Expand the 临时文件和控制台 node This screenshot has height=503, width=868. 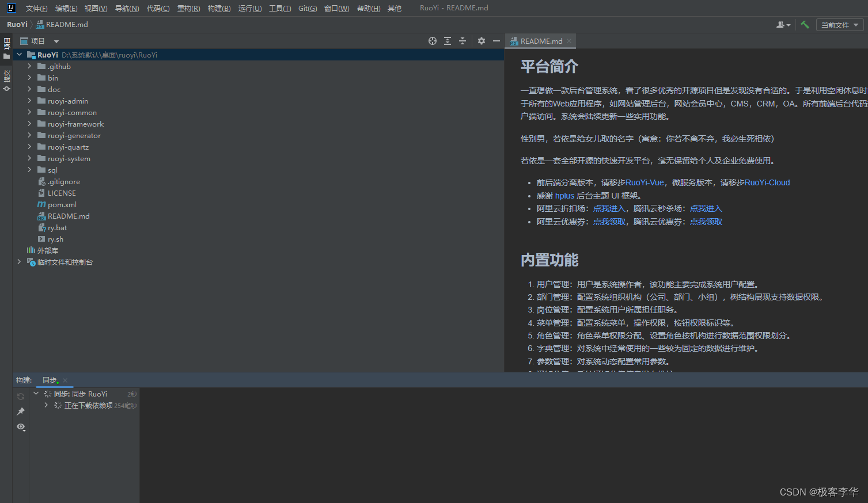click(20, 262)
